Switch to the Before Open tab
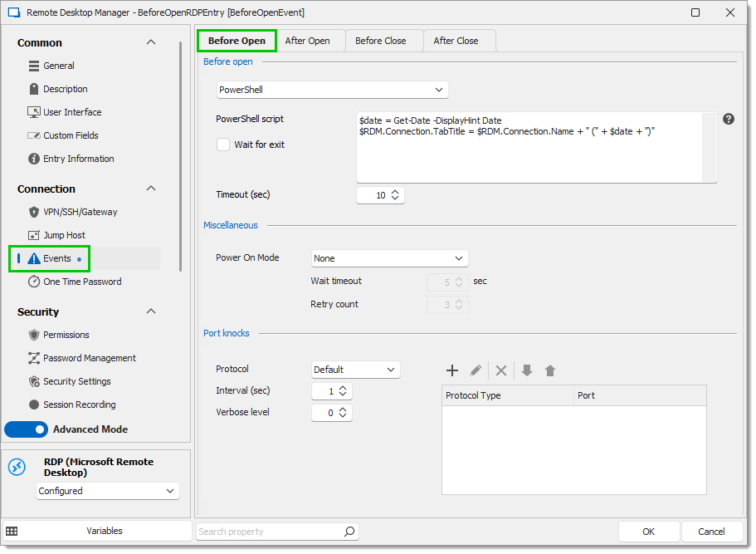Viewport: 756px width, 554px height. tap(237, 41)
